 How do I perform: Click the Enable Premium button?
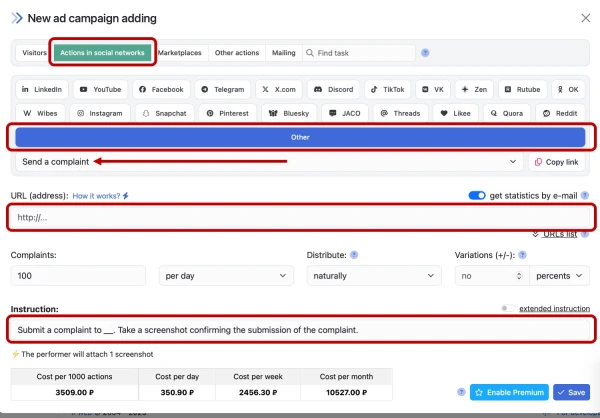coord(508,393)
